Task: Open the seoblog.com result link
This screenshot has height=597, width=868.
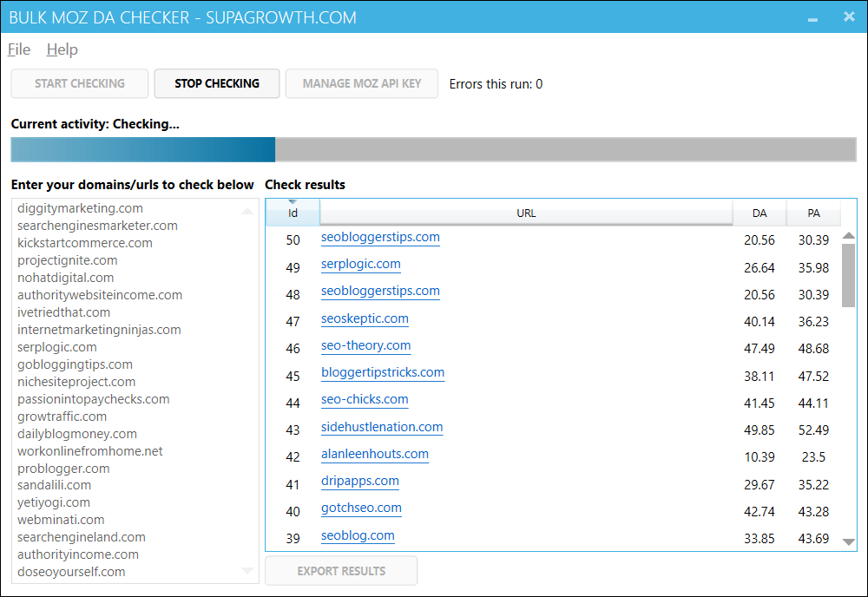Action: [x=358, y=535]
